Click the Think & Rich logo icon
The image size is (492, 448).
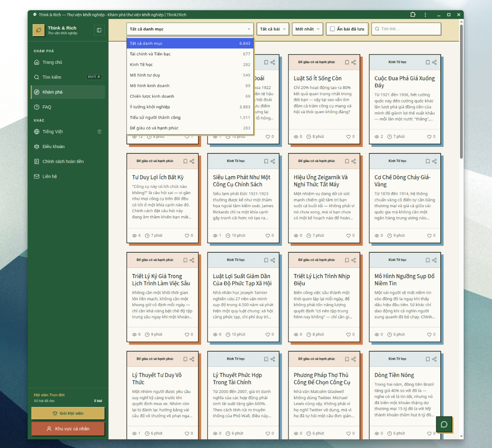[x=39, y=30]
